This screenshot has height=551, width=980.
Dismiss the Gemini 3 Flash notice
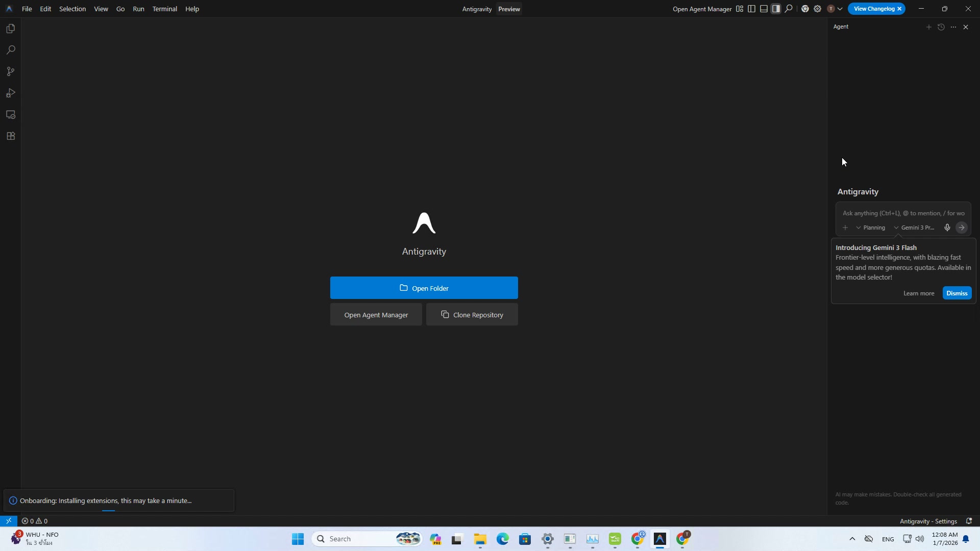tap(957, 293)
